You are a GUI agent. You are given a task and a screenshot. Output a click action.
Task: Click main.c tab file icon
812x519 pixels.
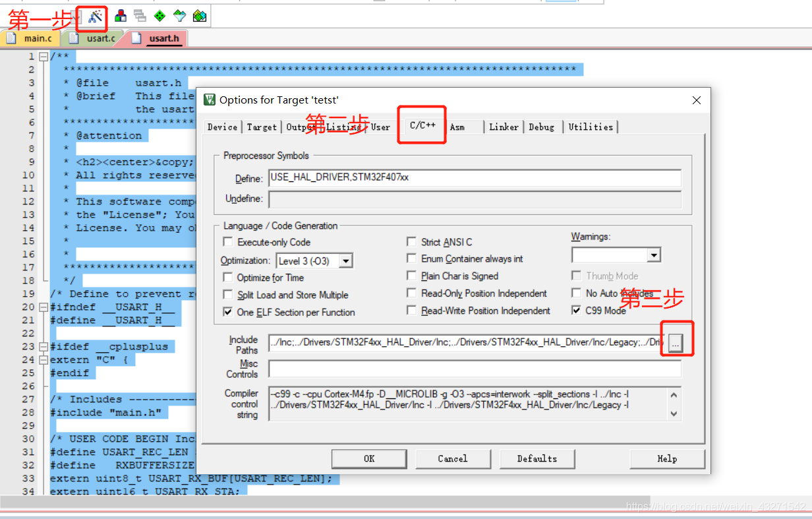11,38
